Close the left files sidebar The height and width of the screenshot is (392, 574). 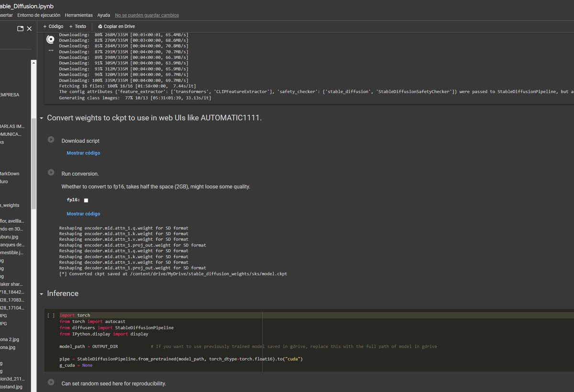point(29,29)
